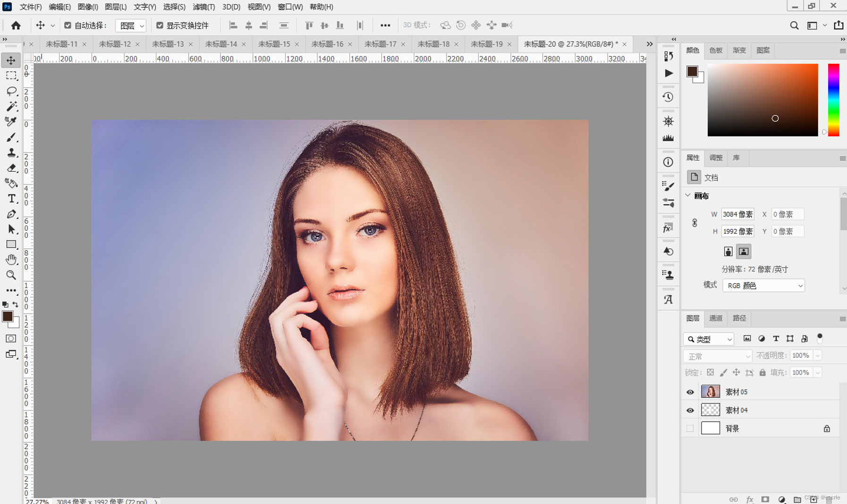Open the 图像(I) menu
847x504 pixels.
pos(87,7)
